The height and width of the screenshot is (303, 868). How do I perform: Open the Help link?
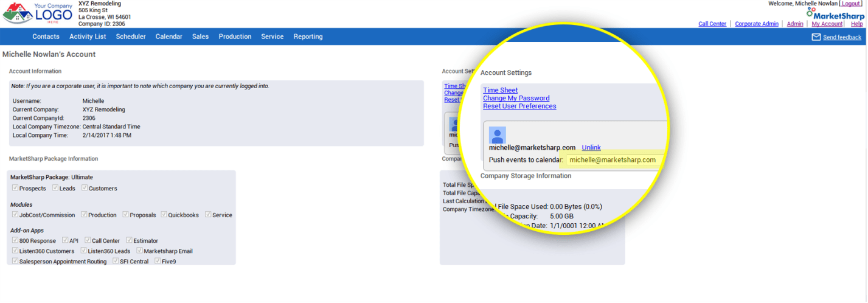tap(857, 24)
